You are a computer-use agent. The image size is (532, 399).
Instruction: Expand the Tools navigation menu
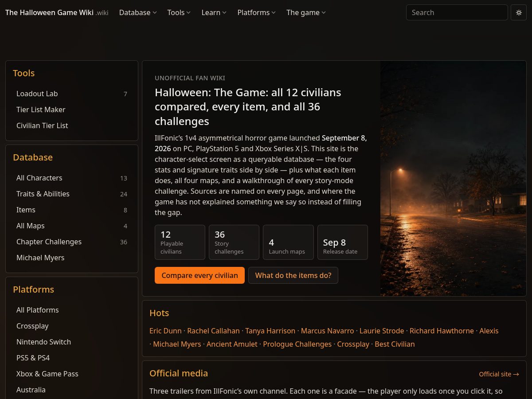pos(179,12)
